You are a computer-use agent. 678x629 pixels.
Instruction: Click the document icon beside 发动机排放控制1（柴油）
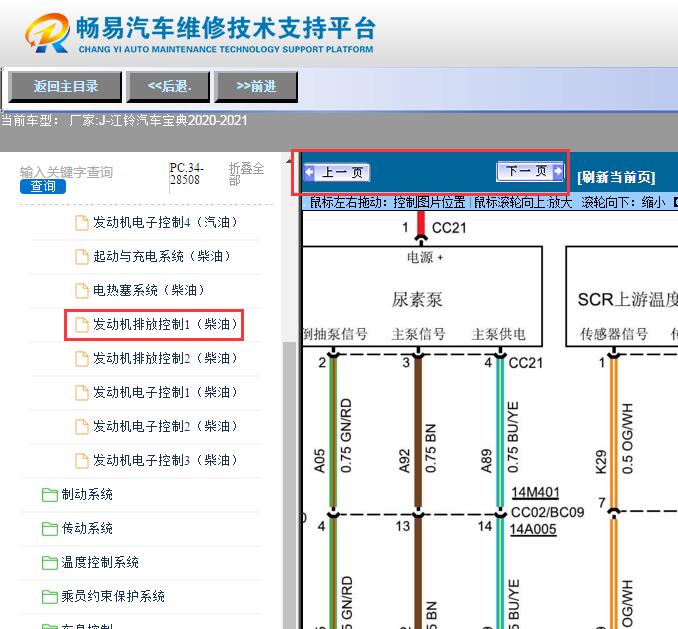[82, 325]
